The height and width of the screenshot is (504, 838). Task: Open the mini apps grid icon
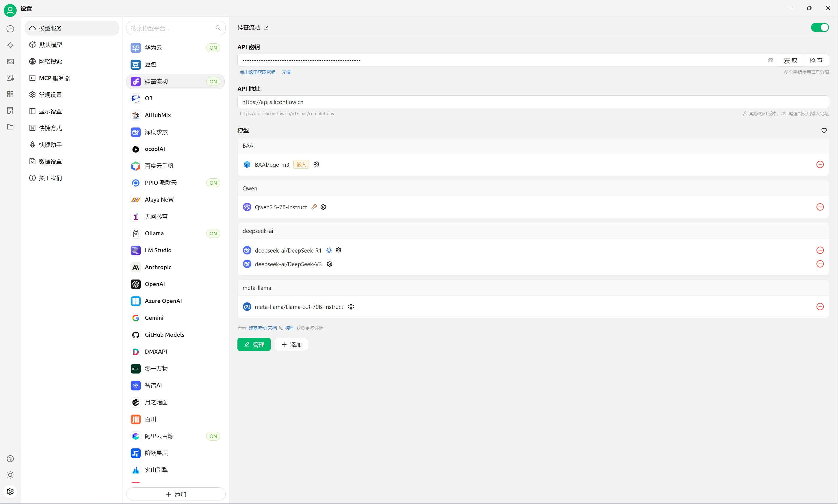[10, 94]
